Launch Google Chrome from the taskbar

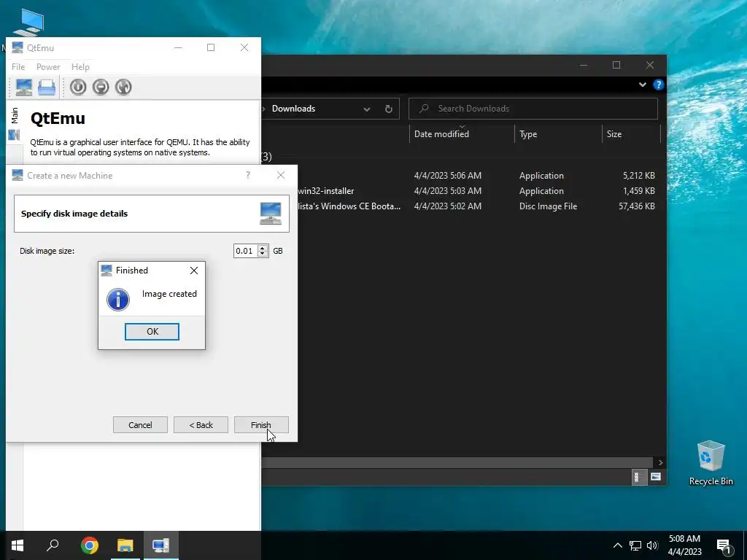pyautogui.click(x=89, y=545)
